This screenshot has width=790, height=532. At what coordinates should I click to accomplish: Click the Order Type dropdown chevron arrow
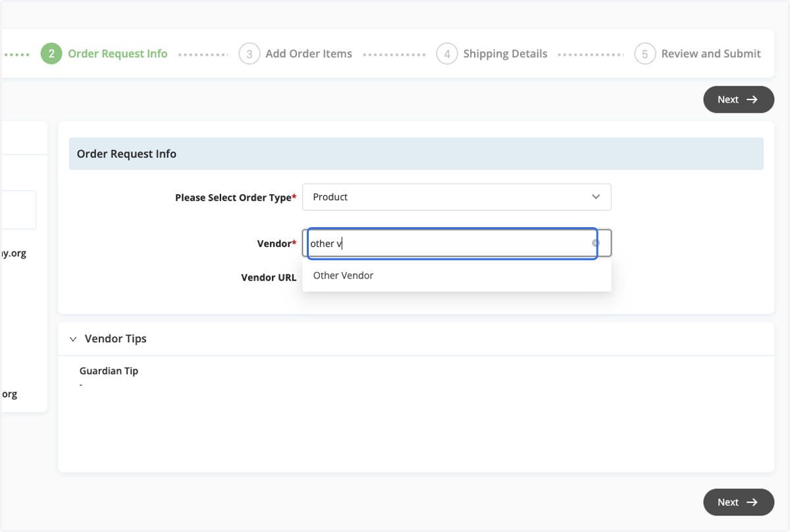tap(596, 197)
